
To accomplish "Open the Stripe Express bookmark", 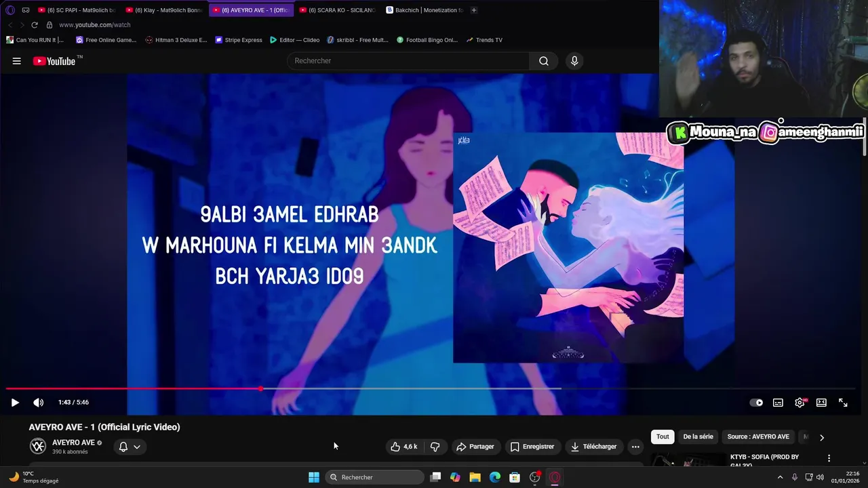I will pyautogui.click(x=239, y=40).
